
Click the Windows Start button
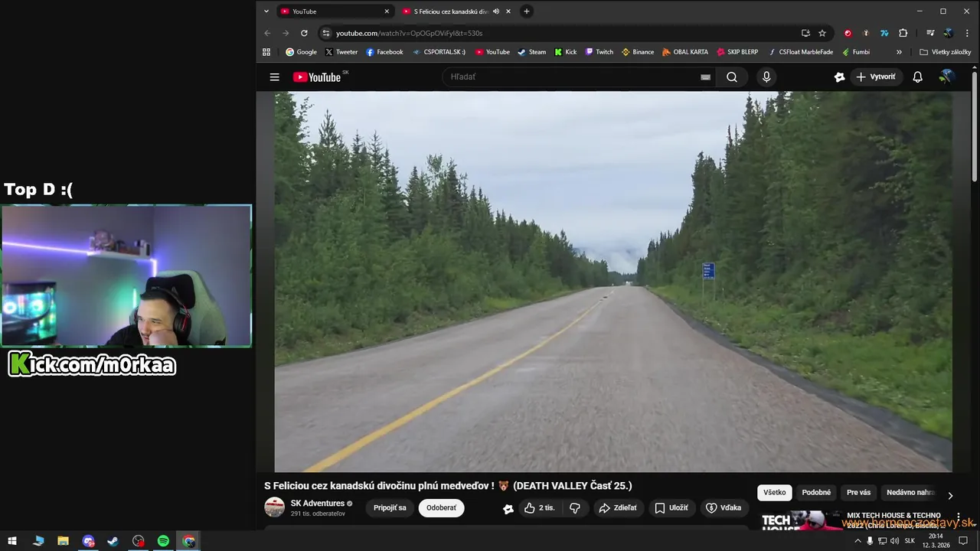pyautogui.click(x=12, y=541)
